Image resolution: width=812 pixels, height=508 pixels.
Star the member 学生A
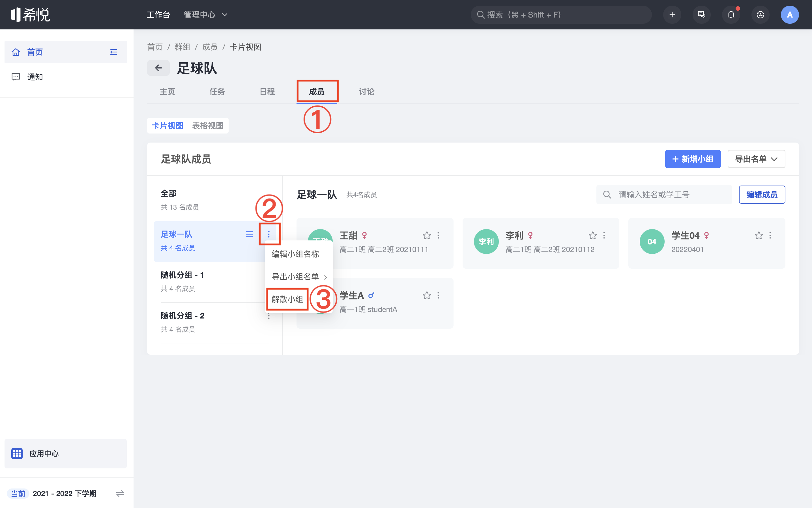(427, 295)
